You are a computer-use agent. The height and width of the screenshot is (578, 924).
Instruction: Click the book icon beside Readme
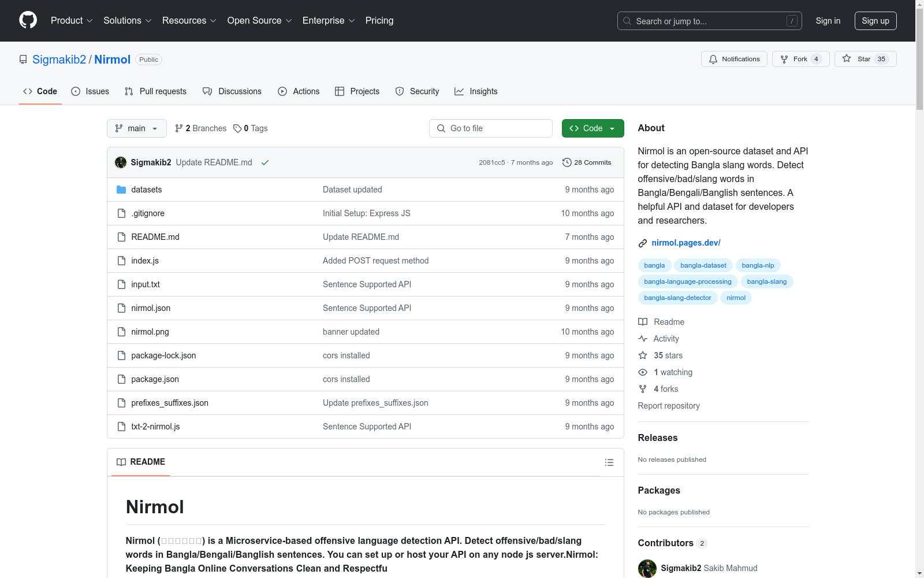click(643, 322)
